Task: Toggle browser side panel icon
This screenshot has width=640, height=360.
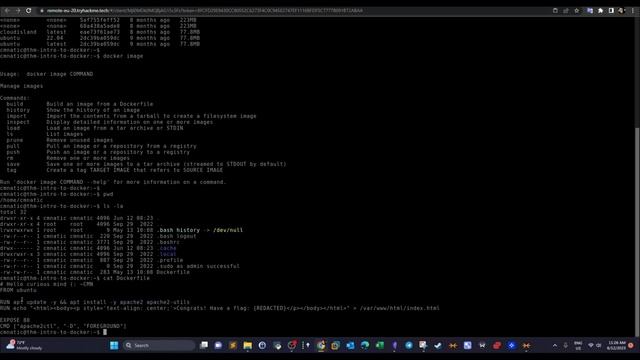Action: pyautogui.click(x=611, y=11)
